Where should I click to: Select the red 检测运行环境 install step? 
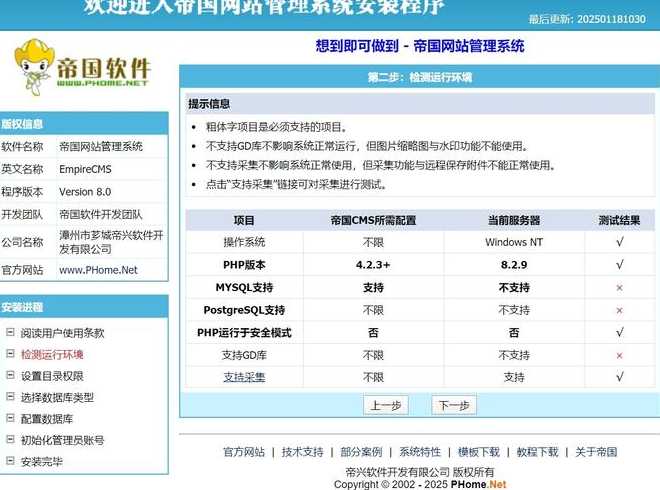pyautogui.click(x=52, y=354)
